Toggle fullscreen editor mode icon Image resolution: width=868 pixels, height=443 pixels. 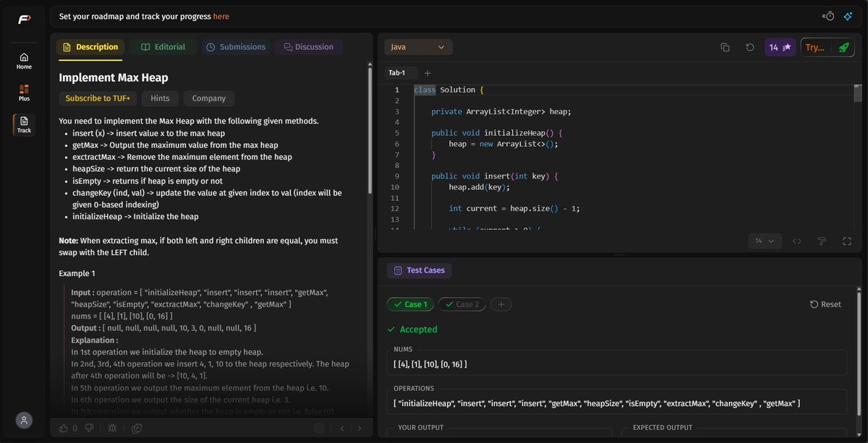click(846, 241)
